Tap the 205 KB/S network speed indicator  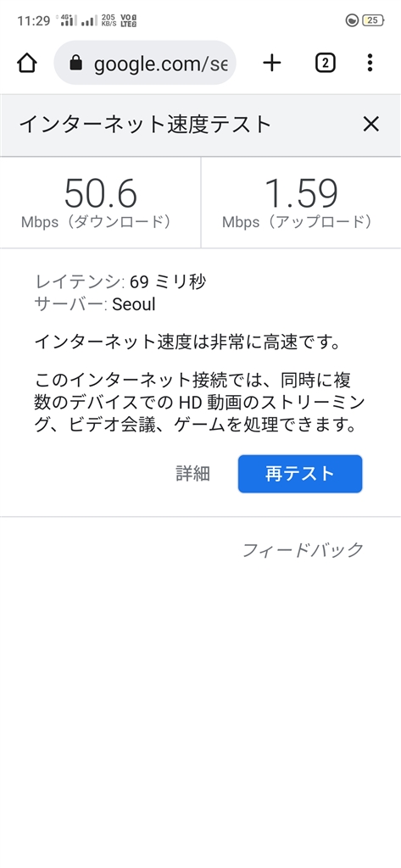click(109, 20)
